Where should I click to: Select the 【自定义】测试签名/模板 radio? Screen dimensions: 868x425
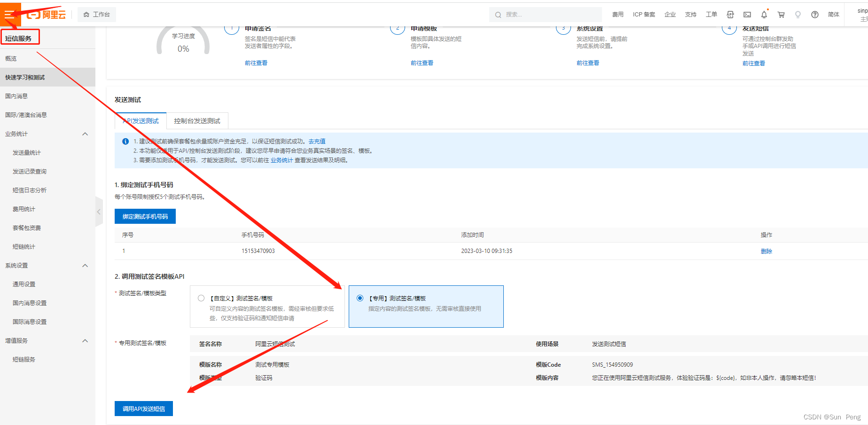click(201, 298)
